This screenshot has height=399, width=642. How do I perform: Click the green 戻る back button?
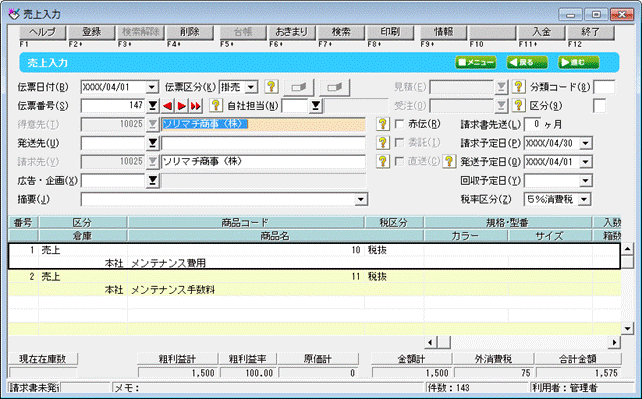pos(527,63)
